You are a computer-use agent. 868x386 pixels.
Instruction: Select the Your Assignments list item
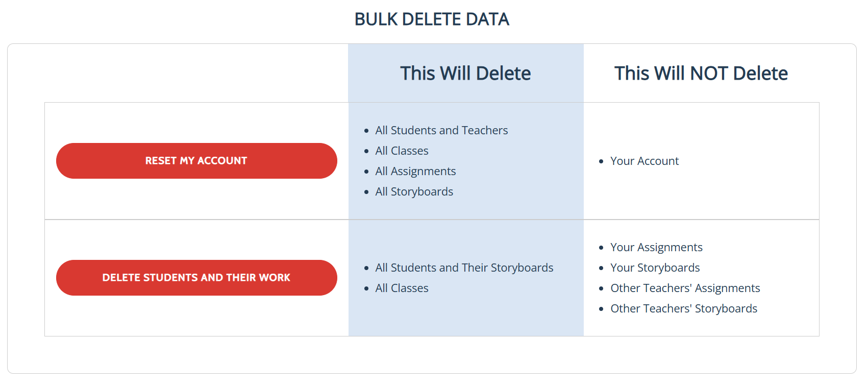click(x=656, y=248)
